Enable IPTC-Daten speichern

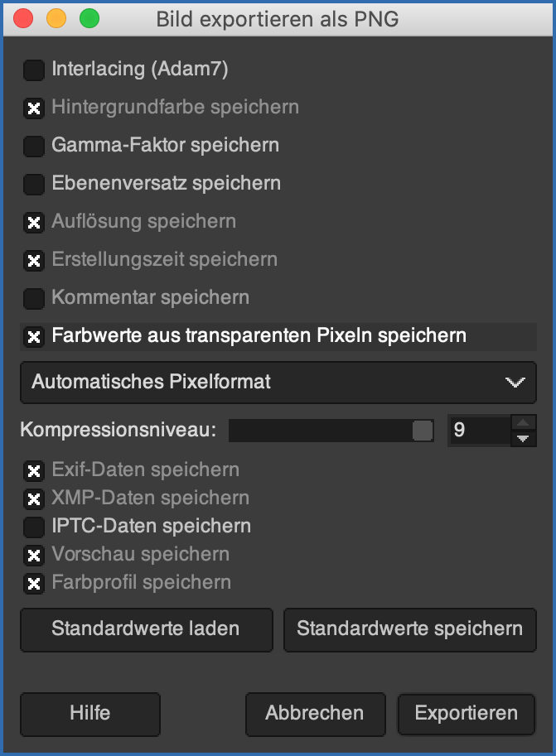pyautogui.click(x=33, y=527)
